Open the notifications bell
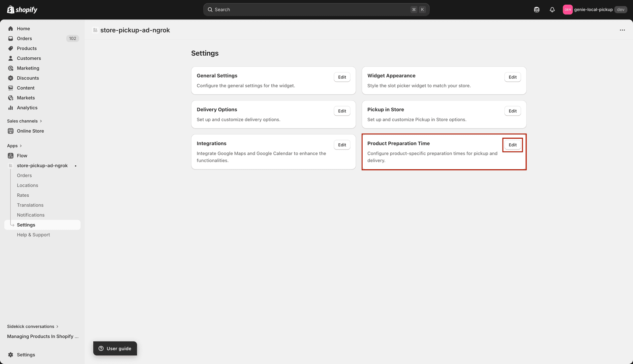 (552, 10)
